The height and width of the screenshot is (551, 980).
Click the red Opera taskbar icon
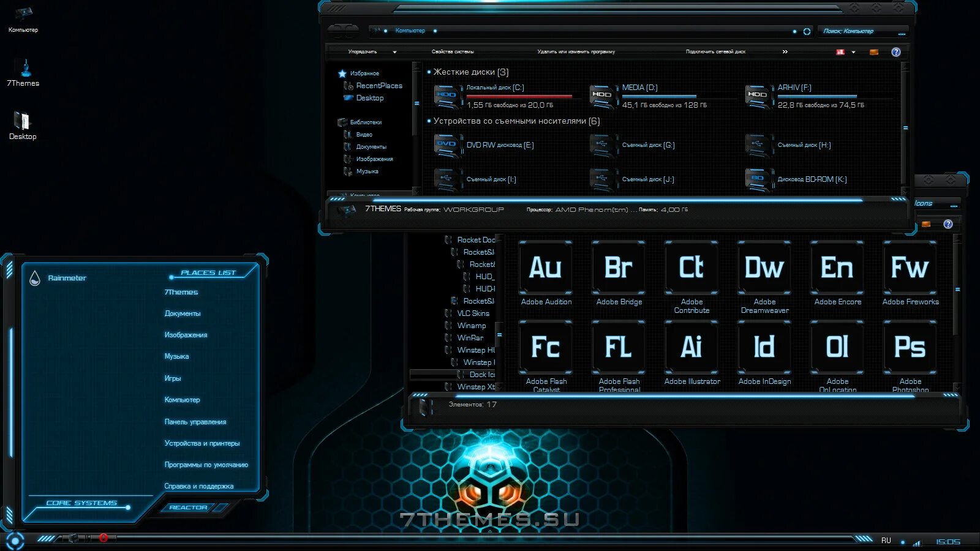point(104,538)
